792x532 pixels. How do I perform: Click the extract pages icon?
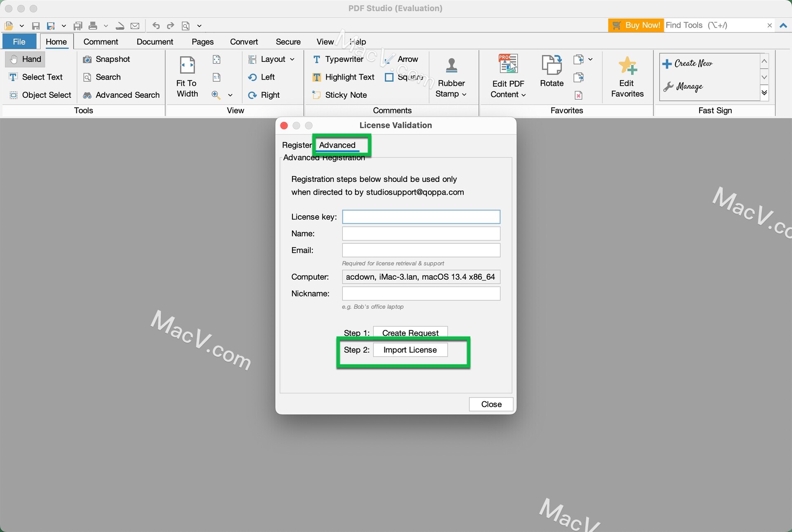pyautogui.click(x=578, y=77)
